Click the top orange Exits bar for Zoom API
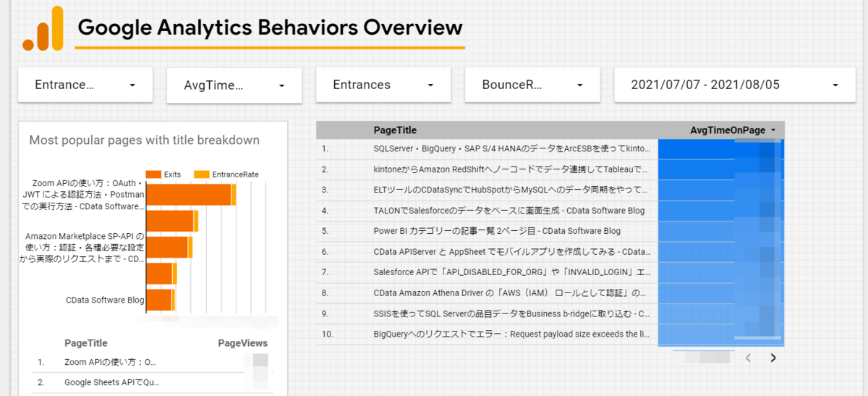Image resolution: width=868 pixels, height=396 pixels. pos(188,195)
